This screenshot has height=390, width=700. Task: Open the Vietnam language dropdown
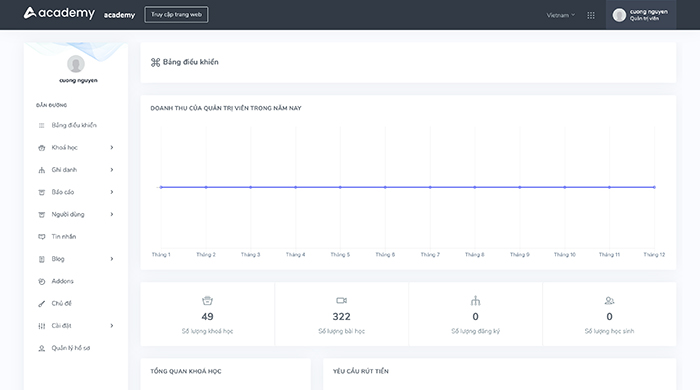click(x=561, y=15)
